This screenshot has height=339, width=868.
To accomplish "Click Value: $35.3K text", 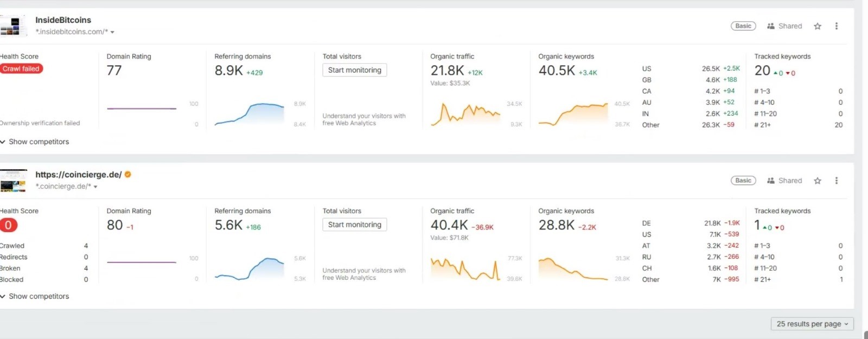I will click(450, 84).
